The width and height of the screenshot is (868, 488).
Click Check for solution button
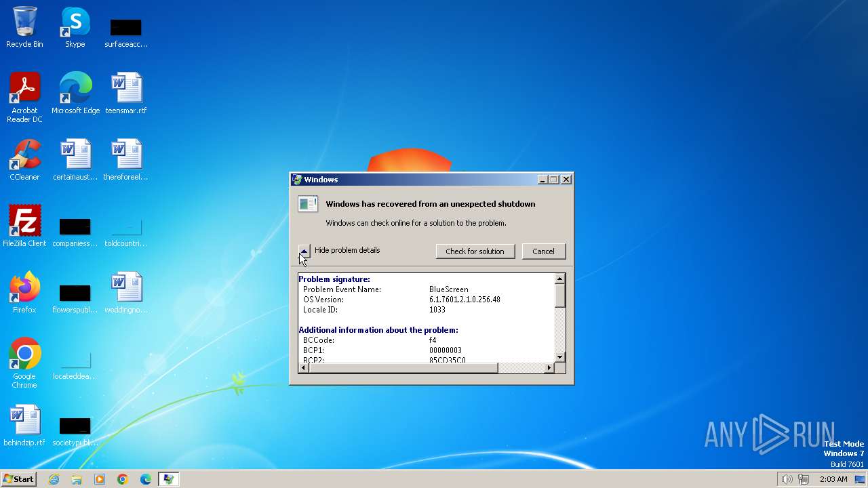coord(475,251)
